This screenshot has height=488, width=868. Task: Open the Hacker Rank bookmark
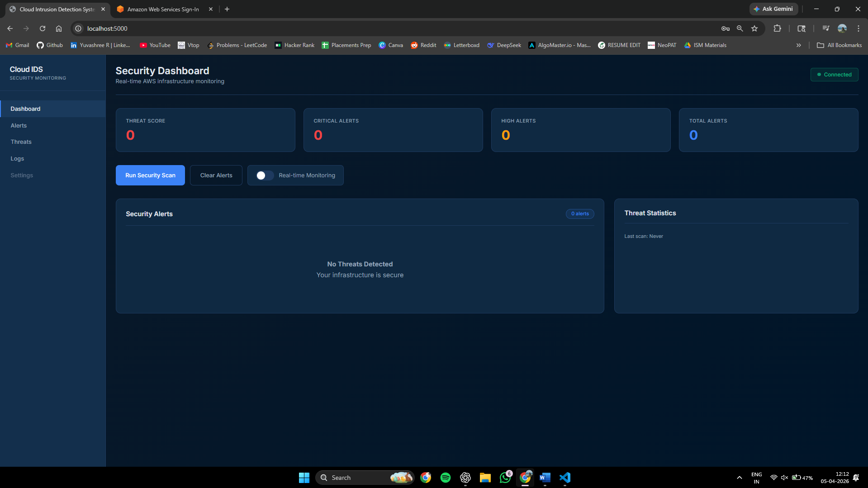[294, 45]
